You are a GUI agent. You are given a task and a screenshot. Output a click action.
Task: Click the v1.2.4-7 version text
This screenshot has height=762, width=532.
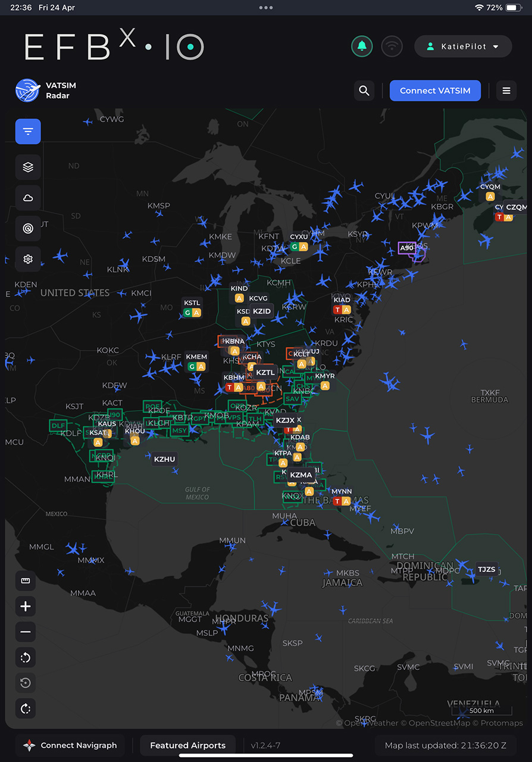click(x=265, y=745)
